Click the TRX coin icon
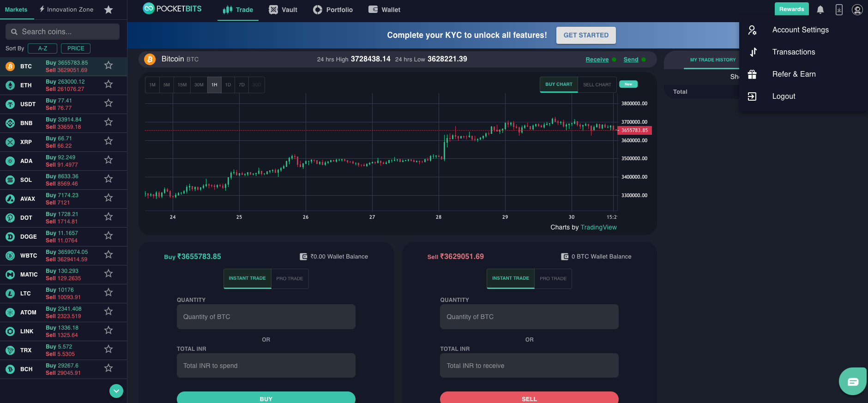 10,350
